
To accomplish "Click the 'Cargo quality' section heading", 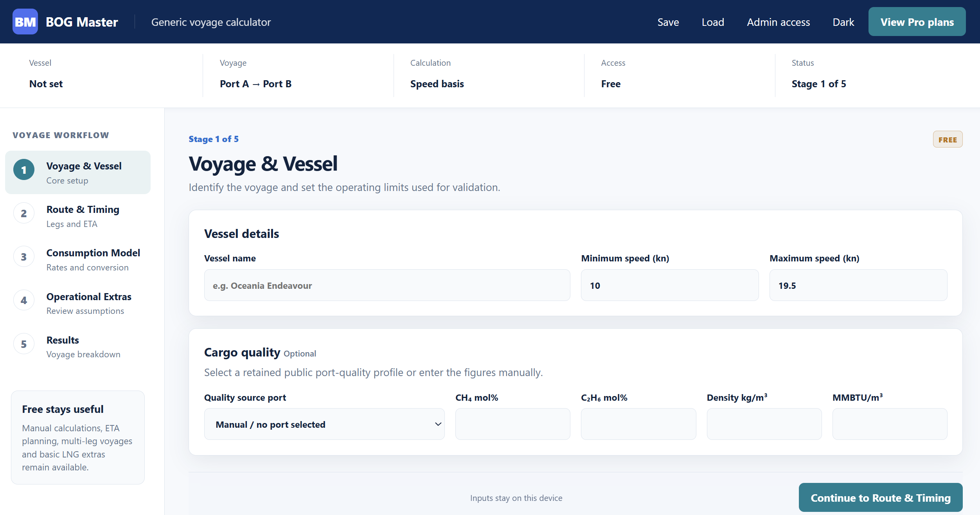I will [x=242, y=352].
